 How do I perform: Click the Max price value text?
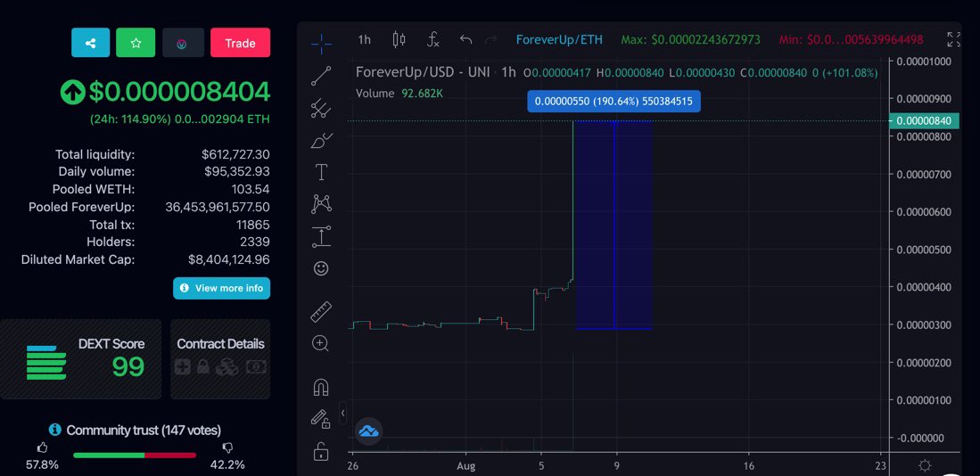[690, 40]
